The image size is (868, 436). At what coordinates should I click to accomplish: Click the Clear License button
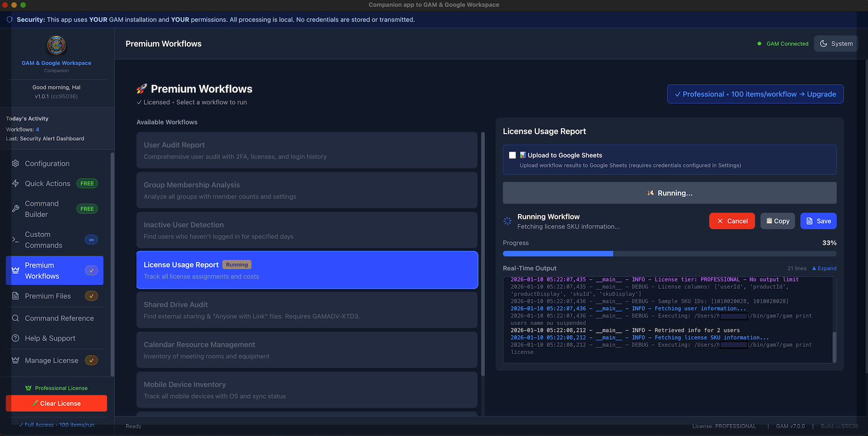tap(56, 403)
